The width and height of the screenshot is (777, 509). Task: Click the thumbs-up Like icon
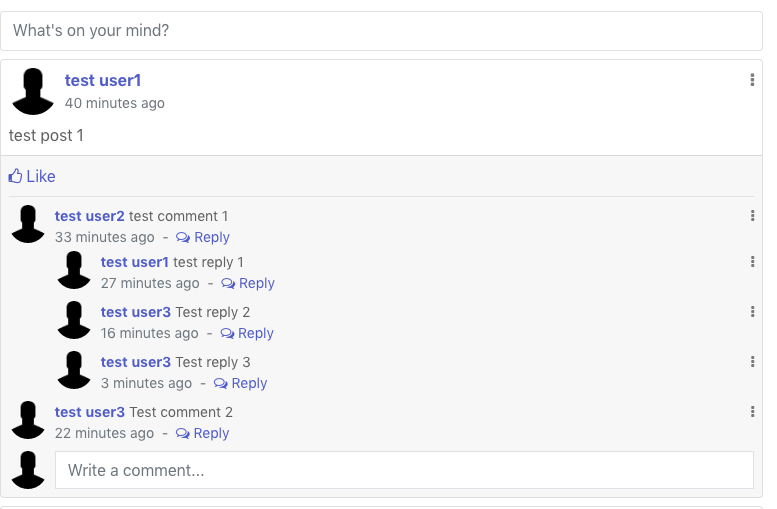click(15, 176)
